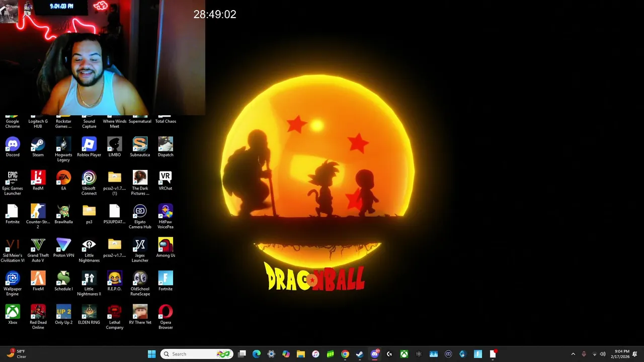Select the Only Up 2 icon

coord(63,315)
